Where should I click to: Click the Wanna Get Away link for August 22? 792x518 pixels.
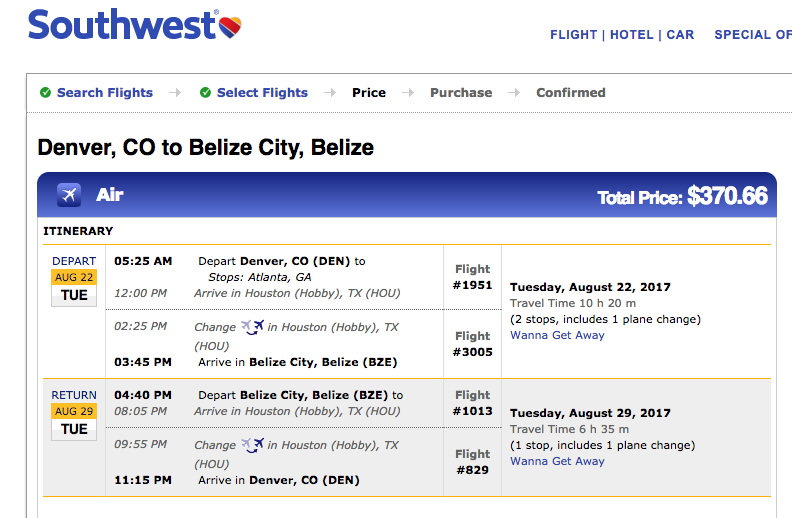click(557, 335)
